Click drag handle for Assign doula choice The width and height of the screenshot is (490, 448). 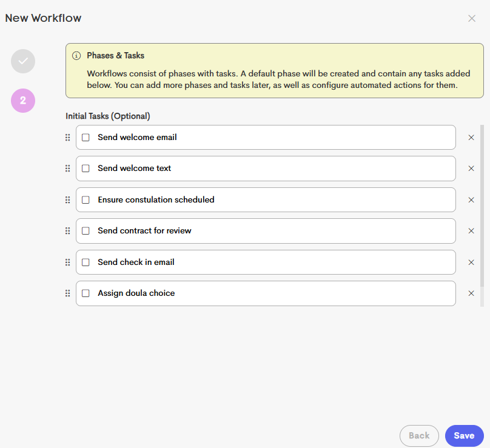(x=67, y=293)
